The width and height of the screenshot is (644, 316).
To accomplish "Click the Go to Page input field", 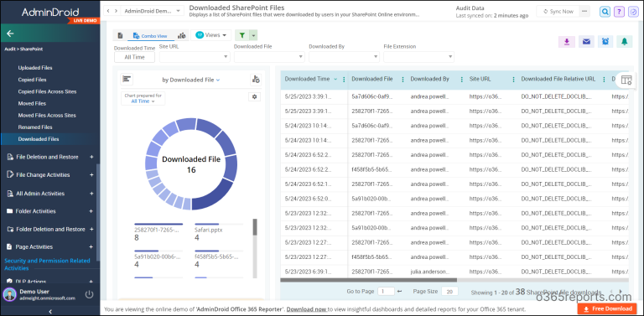I will point(386,292).
